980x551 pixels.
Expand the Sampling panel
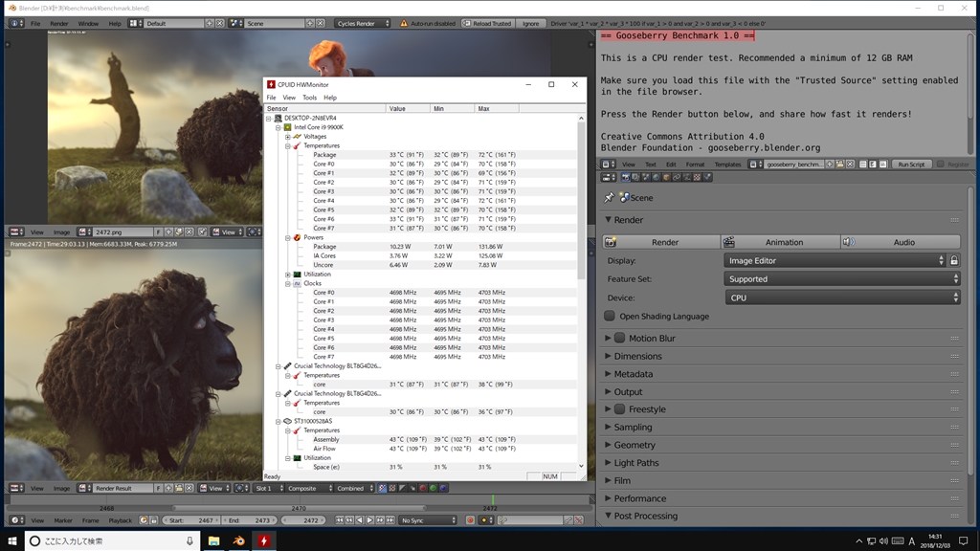633,428
